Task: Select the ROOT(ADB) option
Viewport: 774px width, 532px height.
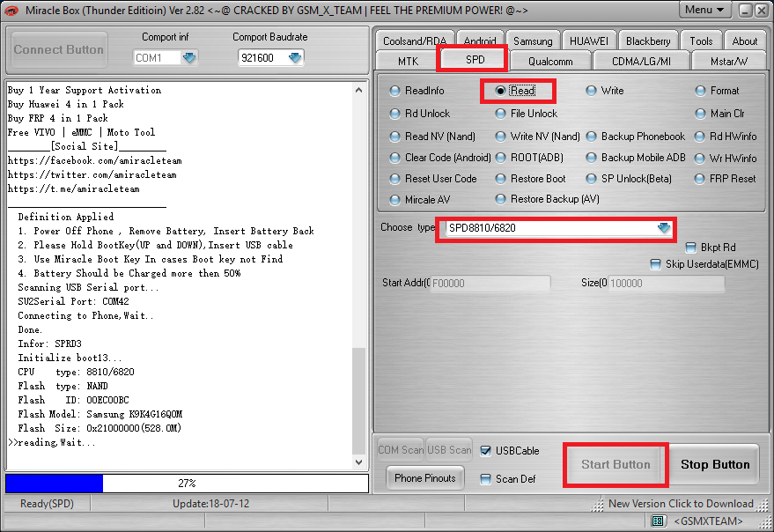Action: pyautogui.click(x=529, y=158)
